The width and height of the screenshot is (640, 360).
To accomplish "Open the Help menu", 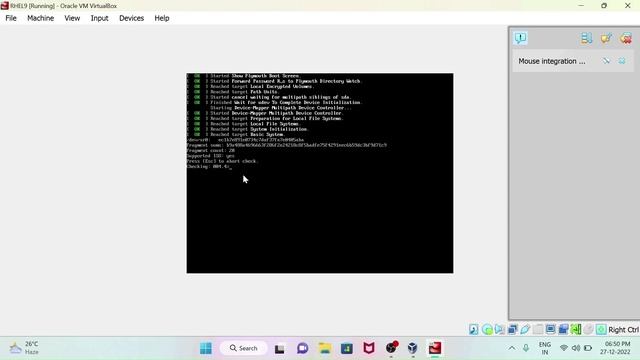I will (162, 18).
